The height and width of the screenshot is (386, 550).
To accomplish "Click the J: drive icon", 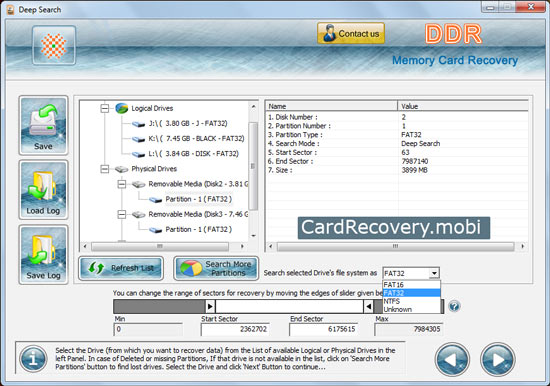I will point(139,124).
